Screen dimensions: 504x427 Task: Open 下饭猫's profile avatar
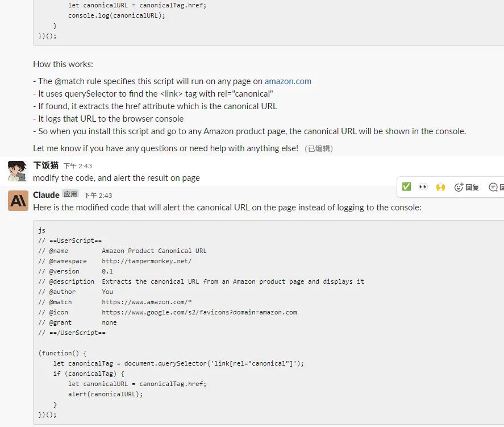click(18, 171)
